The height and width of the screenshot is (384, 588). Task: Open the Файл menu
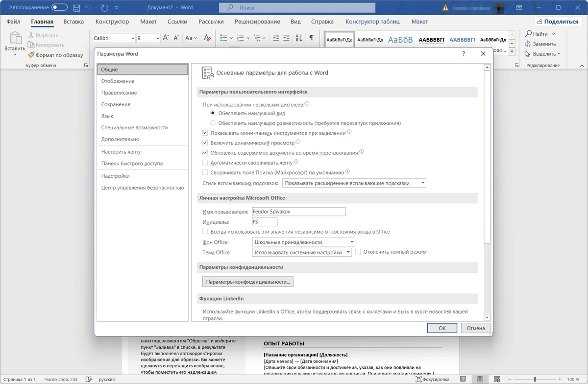[x=13, y=22]
